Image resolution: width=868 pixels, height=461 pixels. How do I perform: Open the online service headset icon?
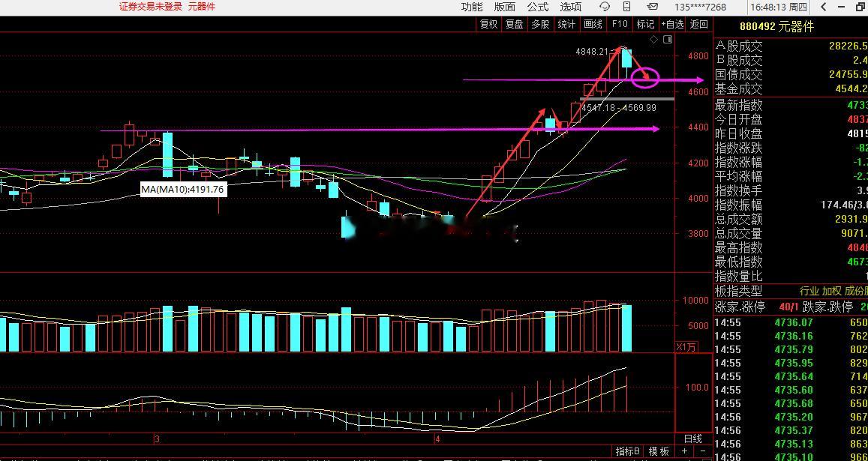coord(605,7)
